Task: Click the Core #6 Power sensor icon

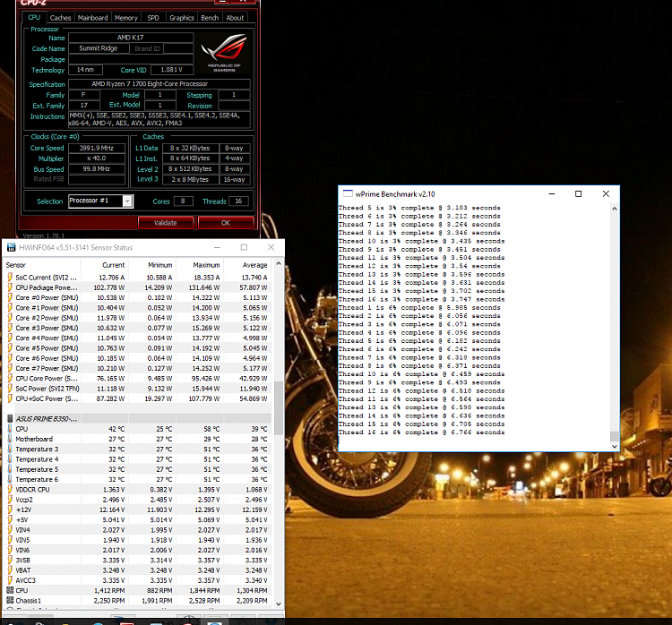Action: click(x=10, y=358)
